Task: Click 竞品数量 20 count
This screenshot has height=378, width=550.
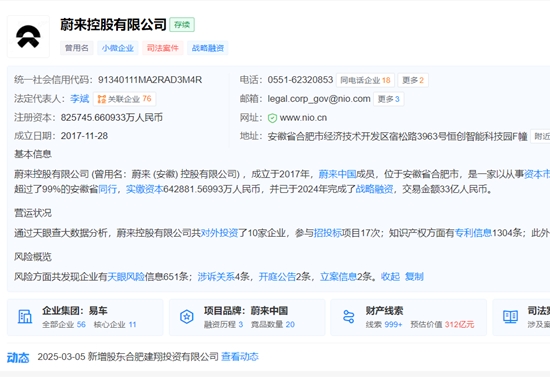Action: point(273,325)
